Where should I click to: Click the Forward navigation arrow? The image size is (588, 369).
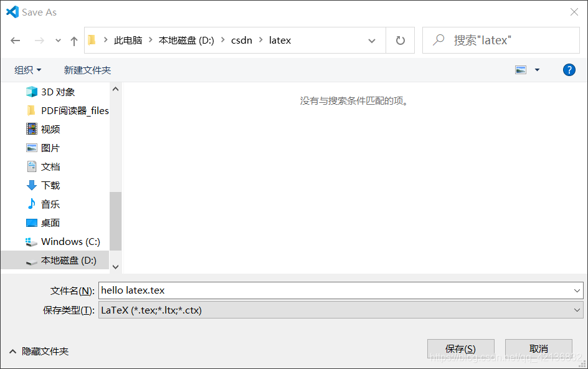39,41
